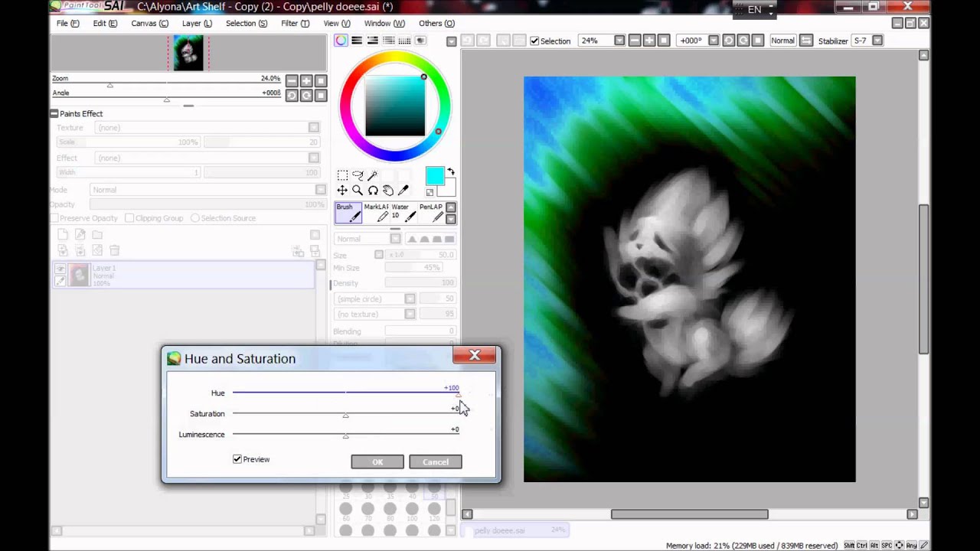Show the HSV slider panel
This screenshot has height=551, width=980.
pos(373,41)
